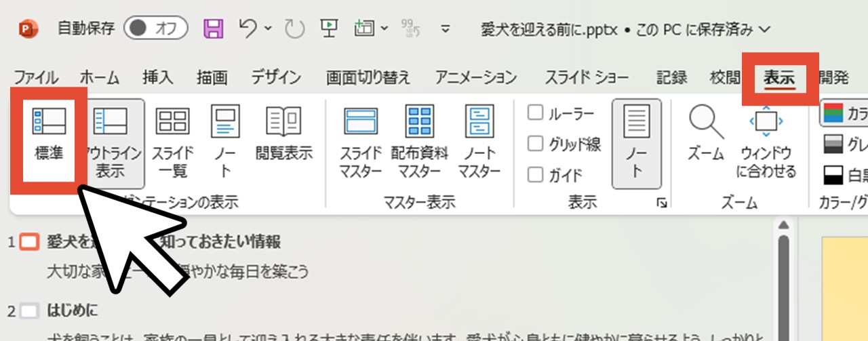Click the yellow slide preview area
Image resolution: width=868 pixels, height=341 pixels.
tap(845, 288)
